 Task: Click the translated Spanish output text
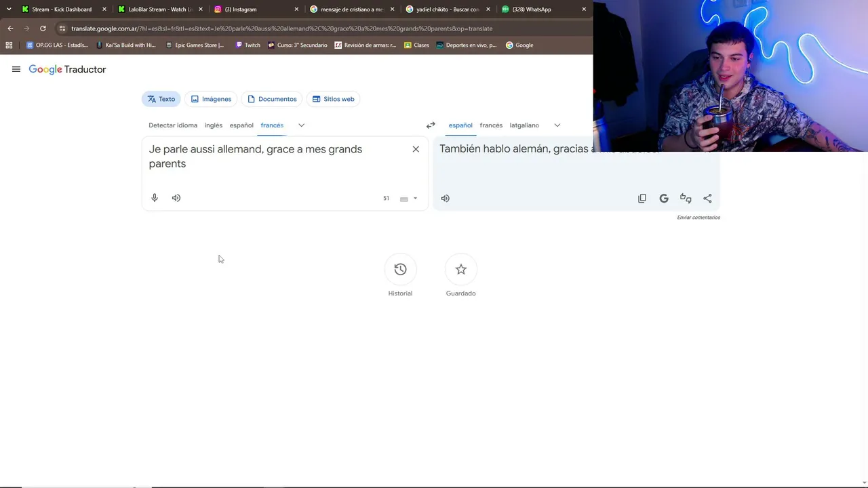517,149
